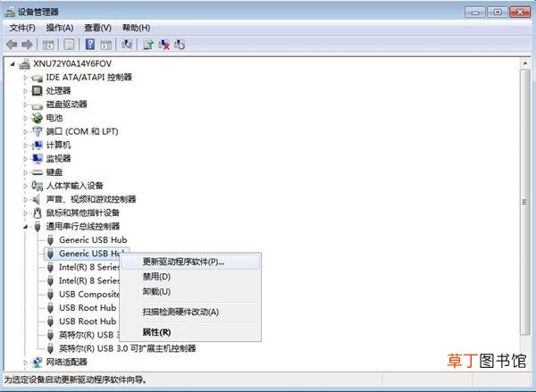Click the mouse icon for 鼠标和其他指针设备
This screenshot has width=536, height=392.
(38, 213)
